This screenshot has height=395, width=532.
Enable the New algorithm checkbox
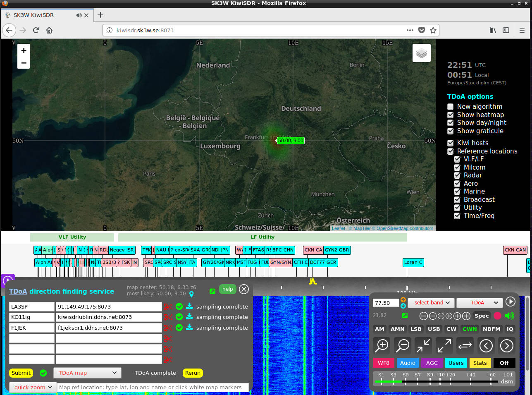tap(451, 107)
